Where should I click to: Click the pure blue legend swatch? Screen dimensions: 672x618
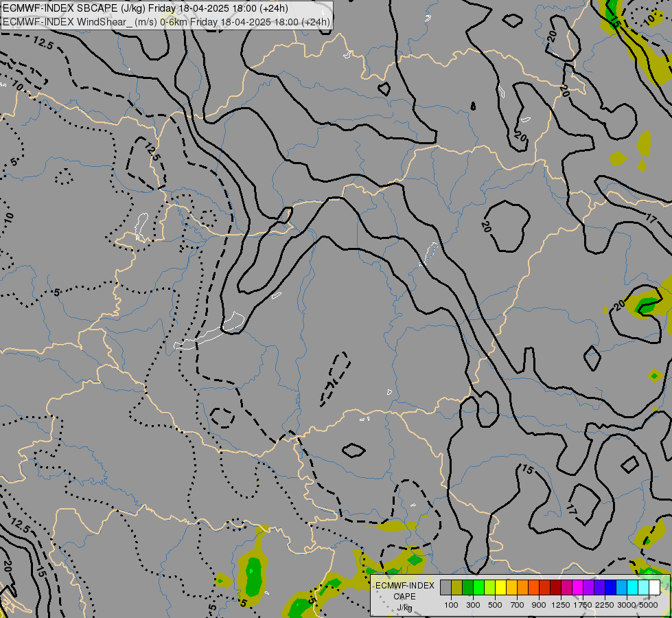coord(611,588)
